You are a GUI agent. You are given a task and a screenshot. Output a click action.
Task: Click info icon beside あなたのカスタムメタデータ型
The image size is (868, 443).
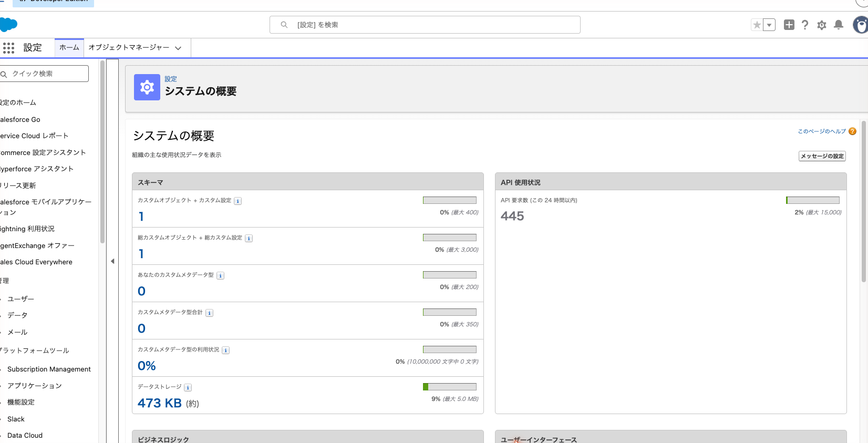[221, 275]
